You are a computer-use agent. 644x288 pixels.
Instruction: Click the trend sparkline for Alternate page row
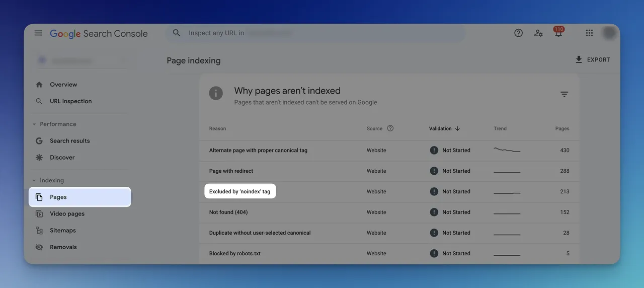coord(507,150)
